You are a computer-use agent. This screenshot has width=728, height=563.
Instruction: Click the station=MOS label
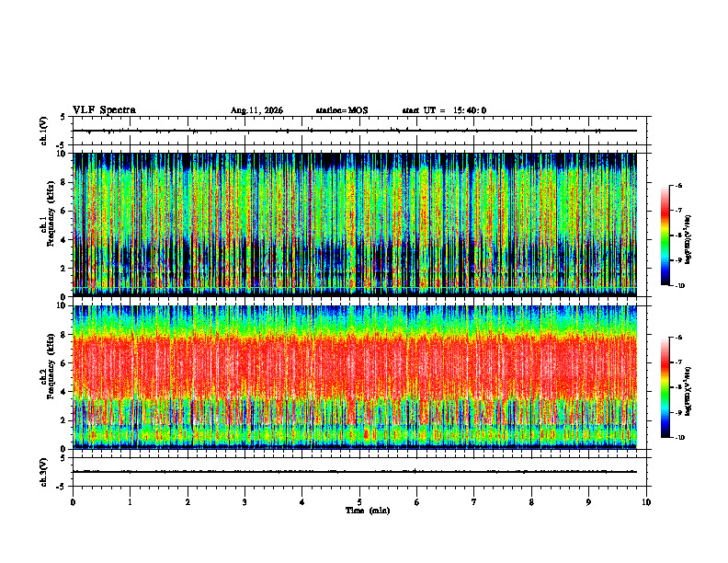click(x=342, y=110)
